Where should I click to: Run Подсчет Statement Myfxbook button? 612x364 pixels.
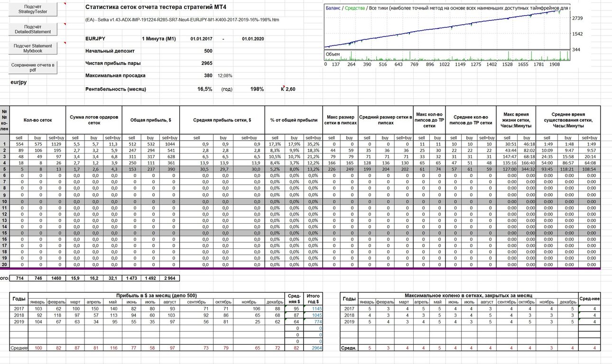(x=33, y=48)
